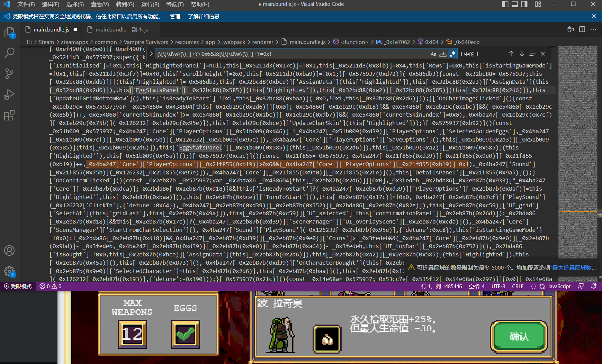Image resolution: width=602 pixels, height=364 pixels.
Task: Open the Accounts menu in the activity bar
Action: point(9,251)
